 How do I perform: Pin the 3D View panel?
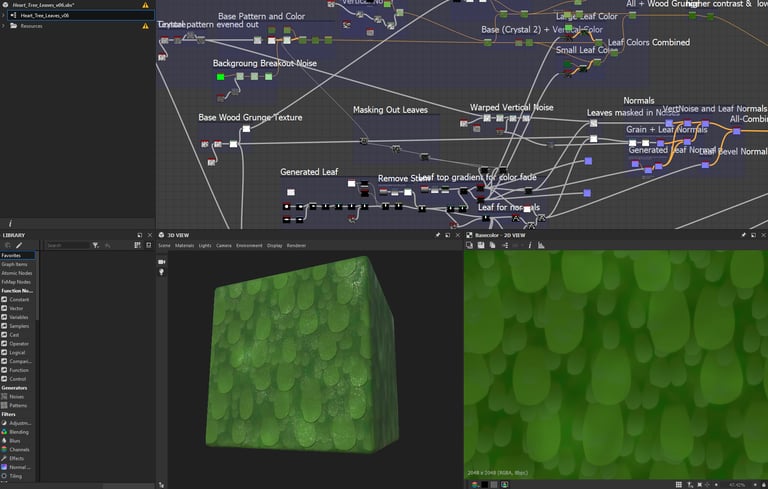coord(437,235)
